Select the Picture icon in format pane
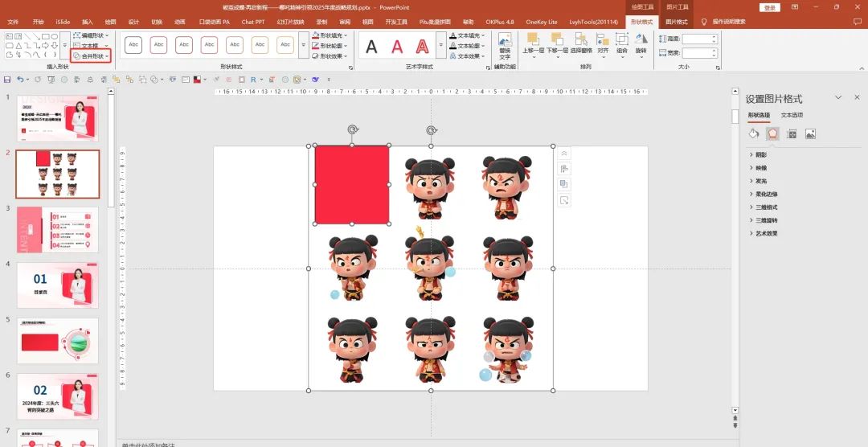This screenshot has width=868, height=447. point(810,133)
